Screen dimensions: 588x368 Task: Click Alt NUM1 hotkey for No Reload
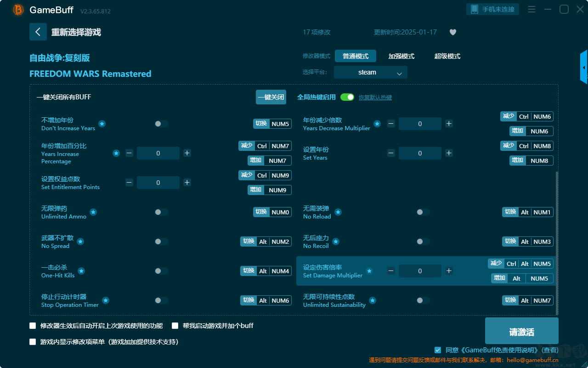(x=528, y=212)
